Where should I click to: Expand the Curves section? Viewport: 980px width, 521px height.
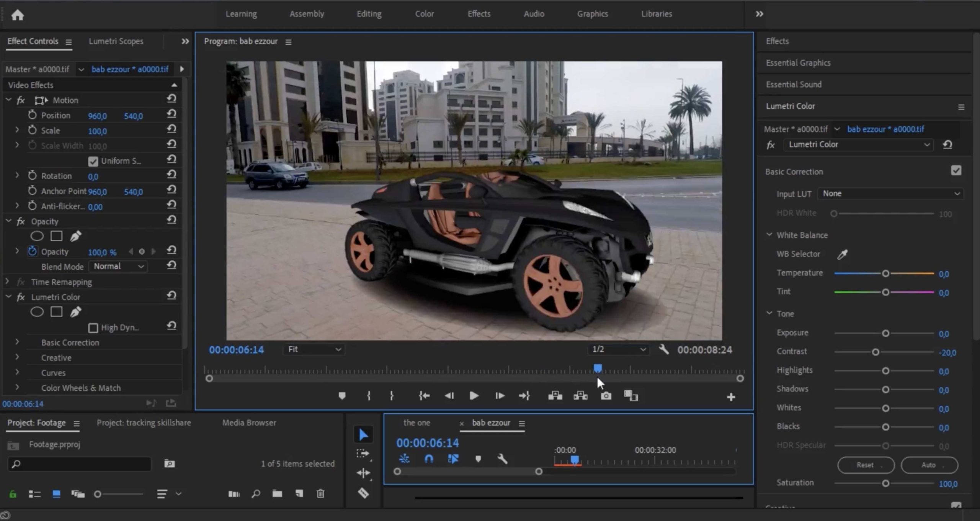(x=17, y=372)
